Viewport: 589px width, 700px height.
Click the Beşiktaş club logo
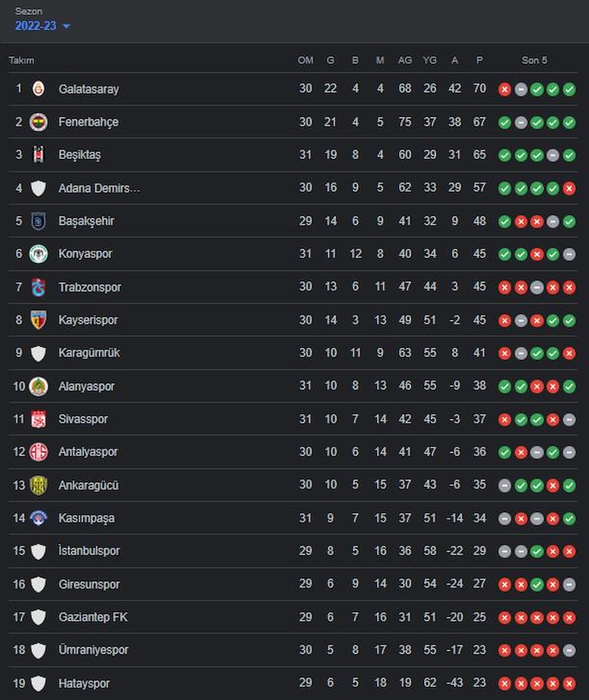[38, 155]
